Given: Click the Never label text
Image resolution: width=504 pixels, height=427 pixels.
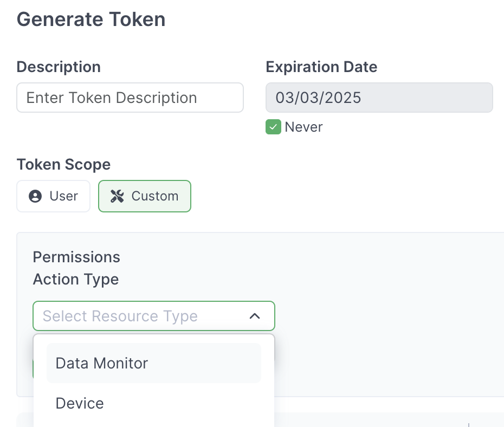Looking at the screenshot, I should 303,127.
